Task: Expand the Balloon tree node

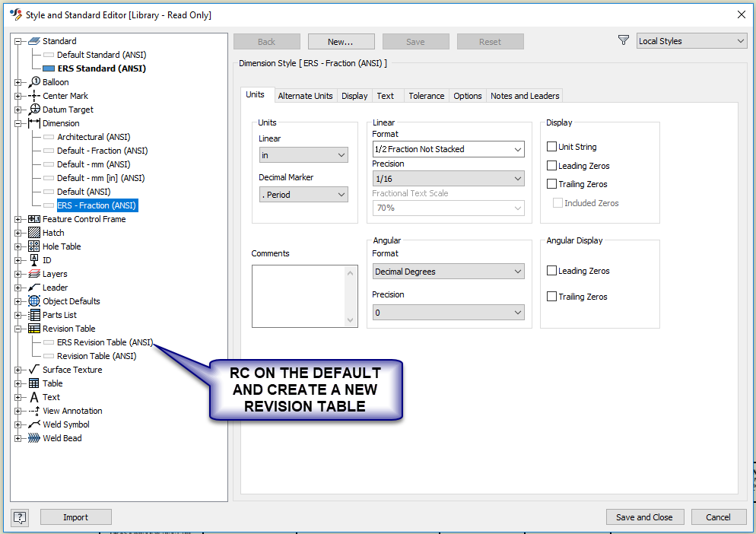Action: (x=17, y=82)
